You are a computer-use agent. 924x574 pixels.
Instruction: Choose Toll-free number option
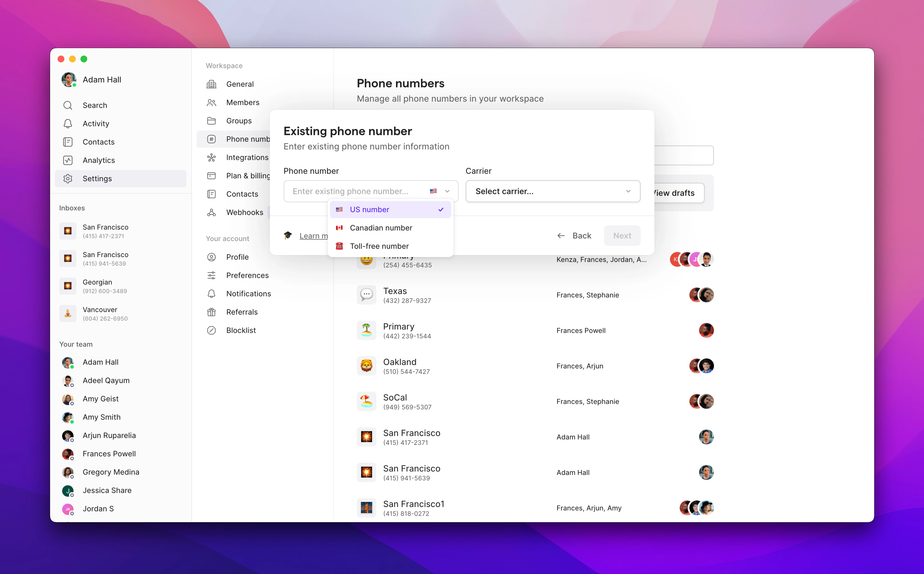379,246
